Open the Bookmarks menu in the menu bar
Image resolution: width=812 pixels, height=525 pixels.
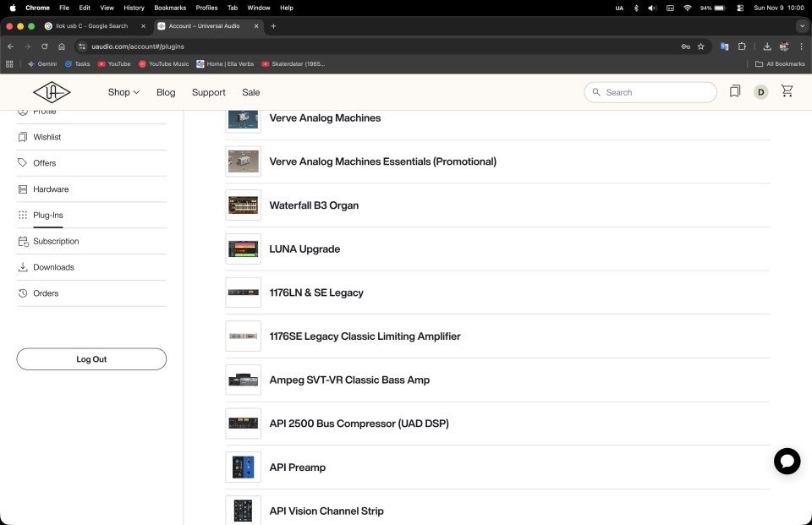click(x=169, y=8)
